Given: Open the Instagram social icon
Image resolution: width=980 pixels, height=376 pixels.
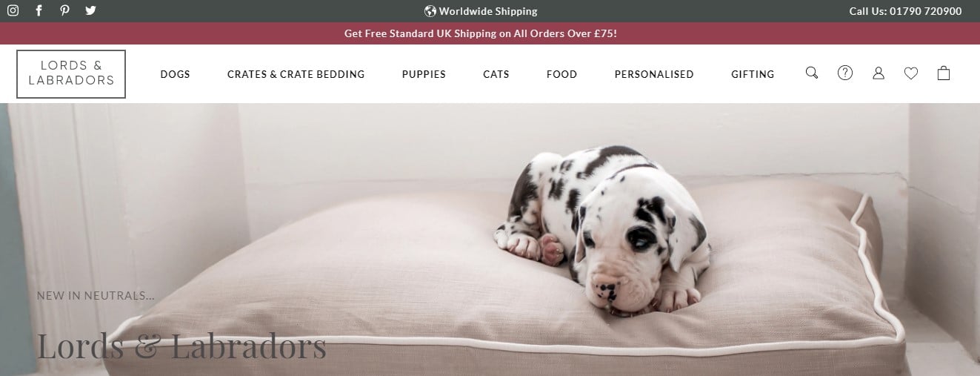Looking at the screenshot, I should pyautogui.click(x=13, y=10).
